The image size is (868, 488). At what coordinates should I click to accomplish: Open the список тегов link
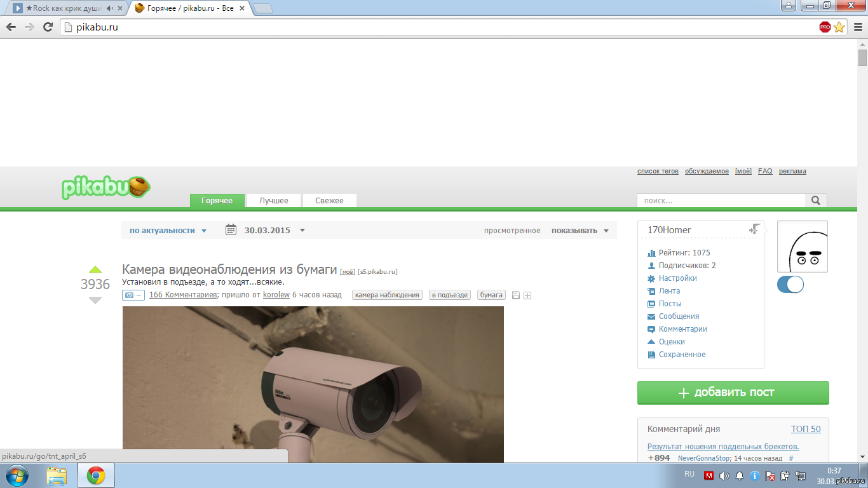coord(658,172)
